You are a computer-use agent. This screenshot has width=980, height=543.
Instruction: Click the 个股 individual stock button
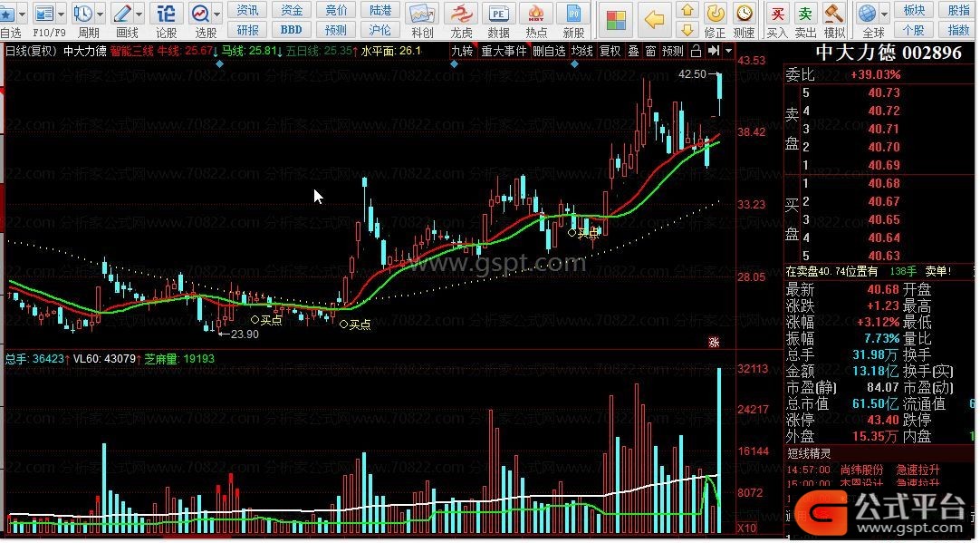tap(914, 29)
